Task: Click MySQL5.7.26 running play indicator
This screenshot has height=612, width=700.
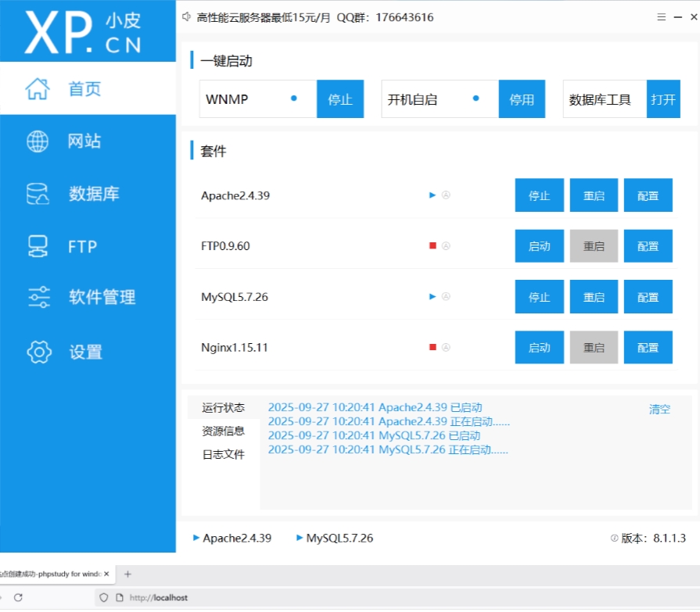Action: pyautogui.click(x=433, y=297)
